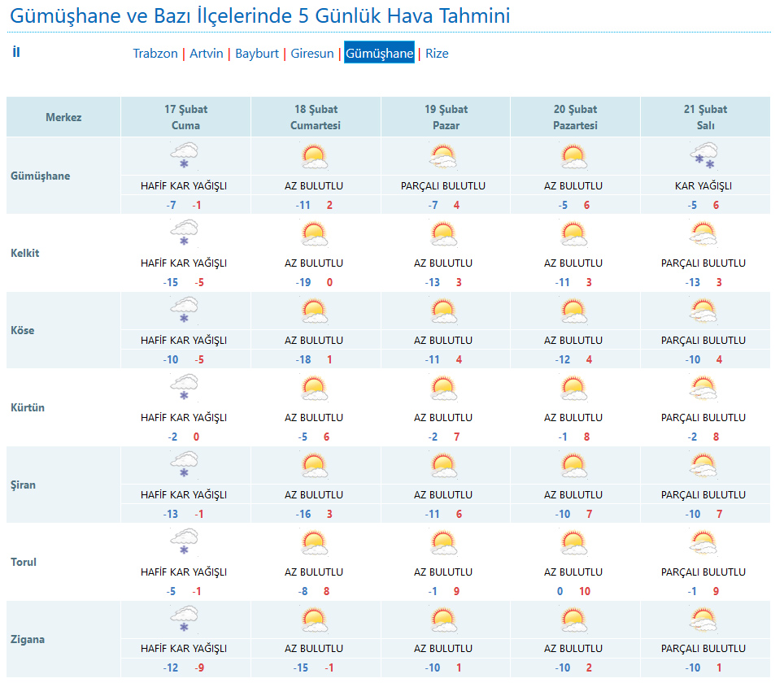Select the Giresun province link
784x687 pixels.
point(312,54)
